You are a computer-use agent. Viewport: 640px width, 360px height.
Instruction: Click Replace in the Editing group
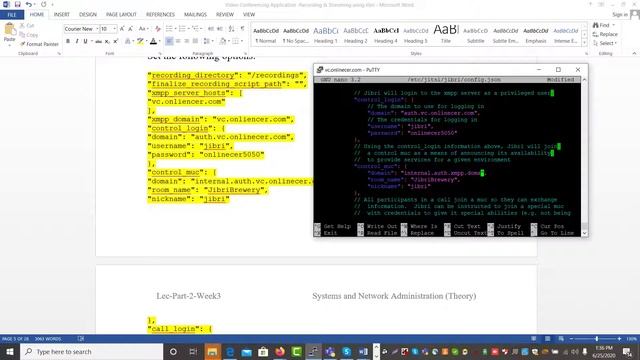click(x=605, y=34)
